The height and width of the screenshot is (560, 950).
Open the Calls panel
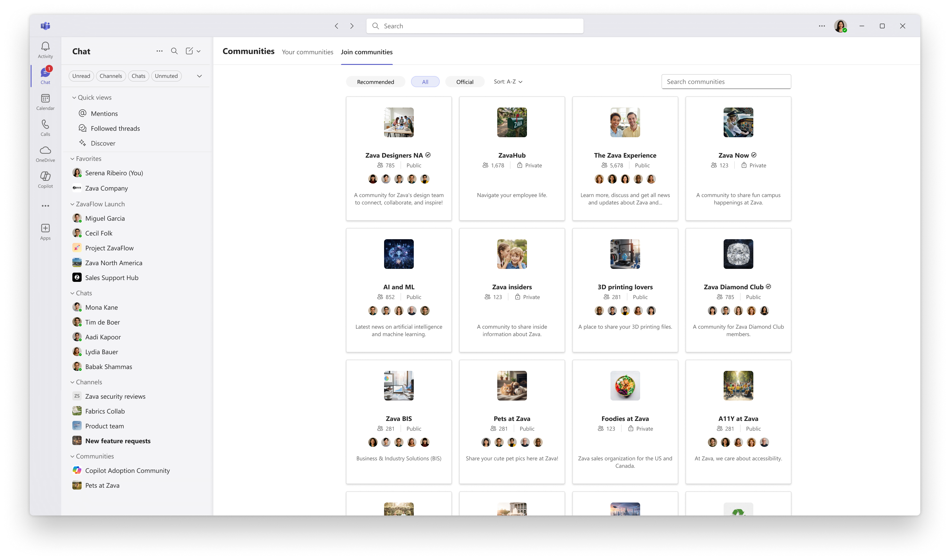pyautogui.click(x=45, y=127)
